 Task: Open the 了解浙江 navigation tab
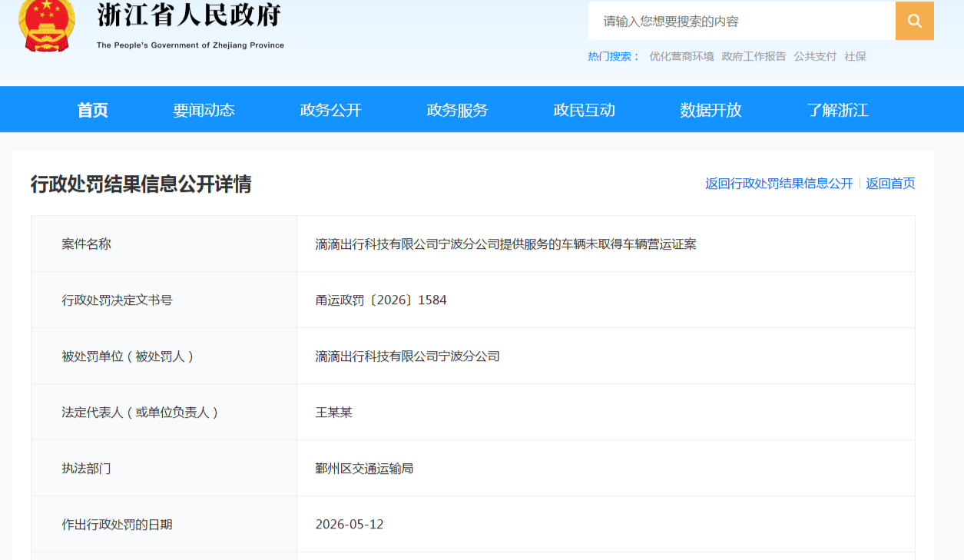[x=837, y=110]
